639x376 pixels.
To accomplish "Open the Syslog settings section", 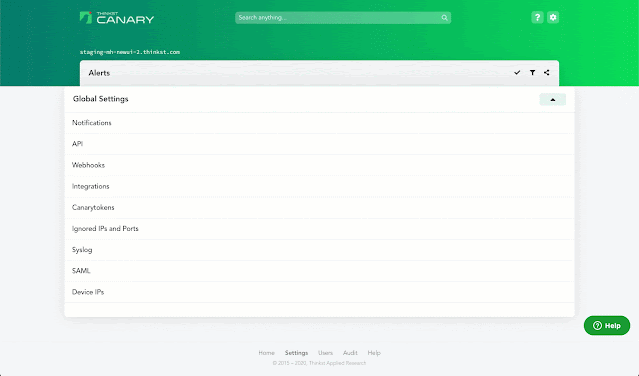I will [x=320, y=250].
